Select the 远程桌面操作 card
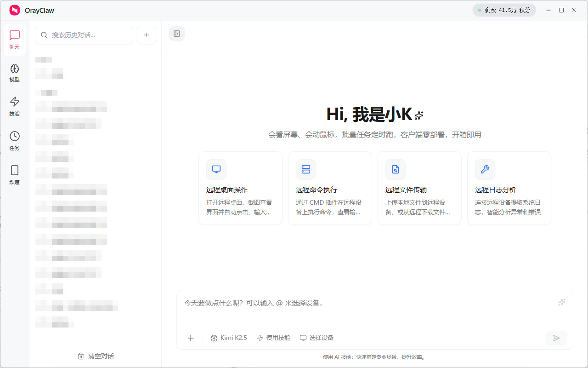Image resolution: width=588 pixels, height=368 pixels. [241, 188]
